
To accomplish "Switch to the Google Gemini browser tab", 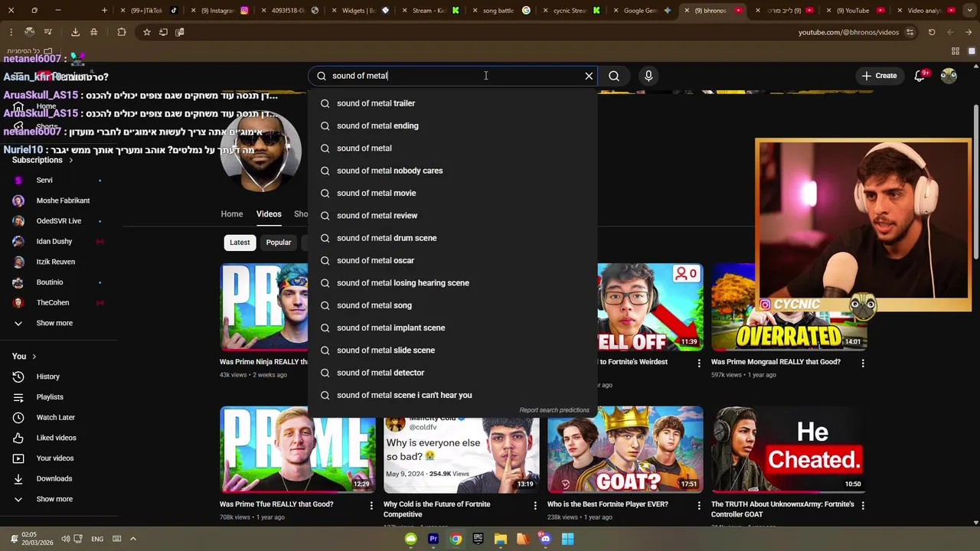I will (643, 11).
